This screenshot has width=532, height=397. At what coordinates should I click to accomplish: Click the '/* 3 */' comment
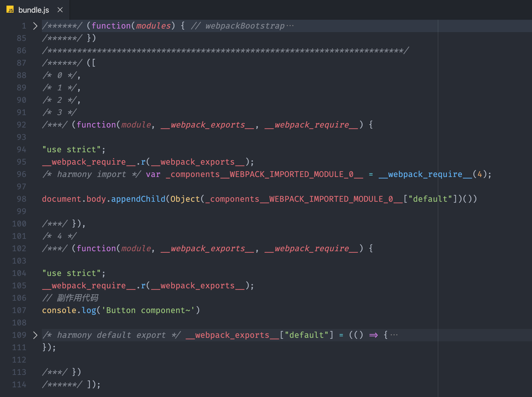(x=59, y=113)
